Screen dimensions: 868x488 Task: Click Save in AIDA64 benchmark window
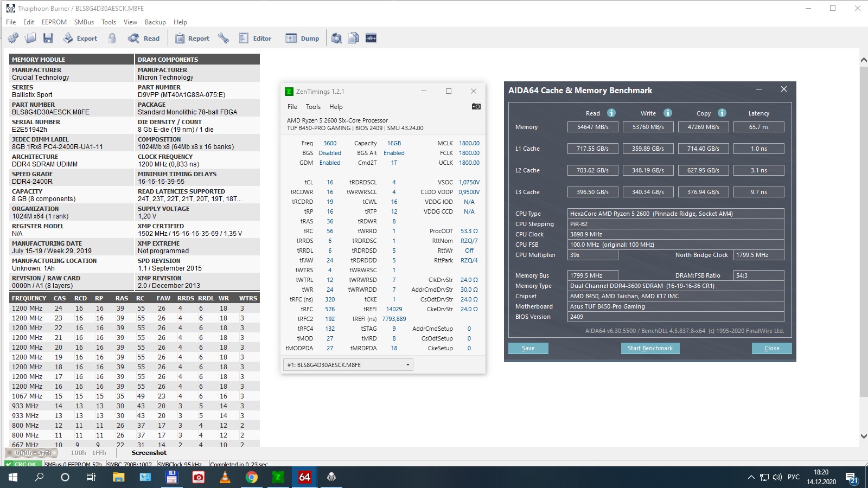click(528, 348)
